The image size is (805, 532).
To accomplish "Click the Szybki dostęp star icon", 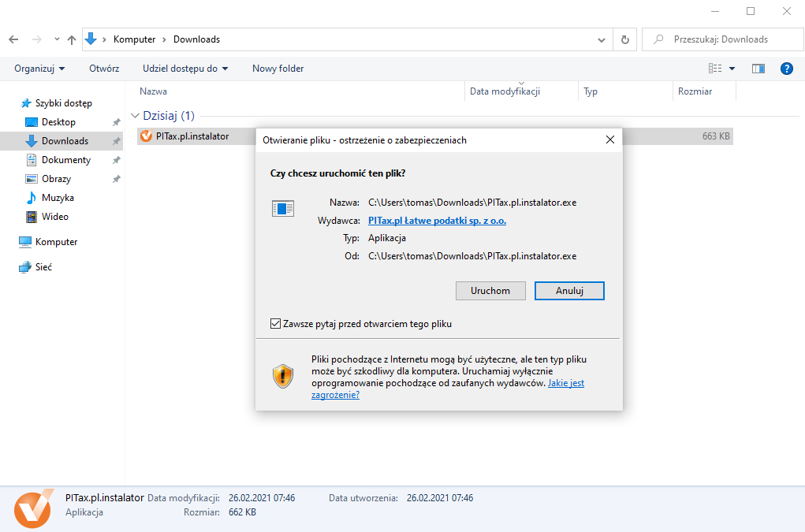I will (x=26, y=103).
